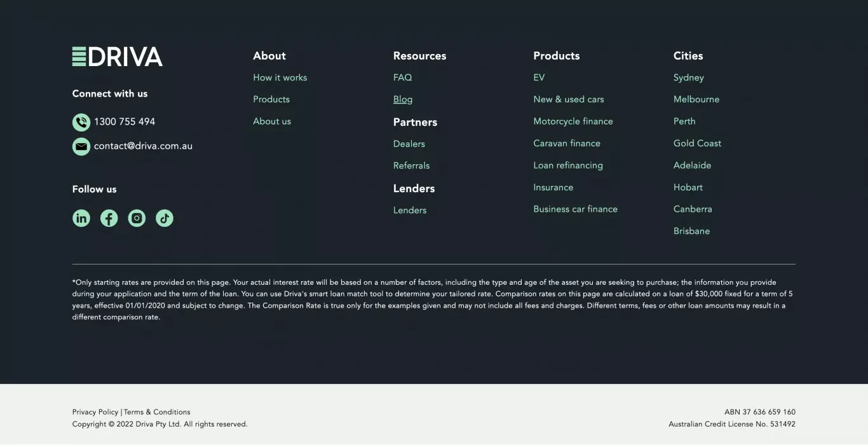Open Motorcycle finance link
The image size is (868, 447).
[573, 121]
